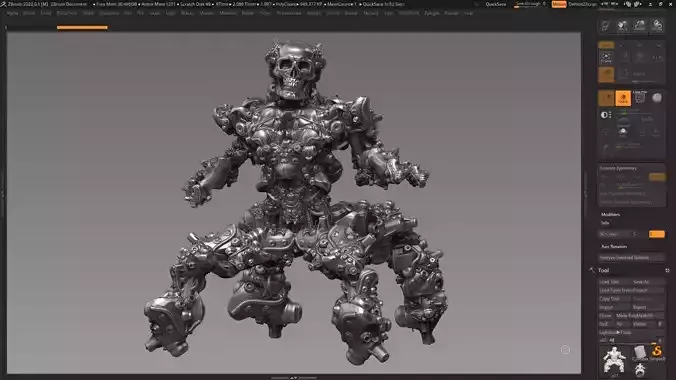Image resolution: width=676 pixels, height=380 pixels.
Task: Select the SimpleBrush tool thumbnail
Action: [657, 353]
